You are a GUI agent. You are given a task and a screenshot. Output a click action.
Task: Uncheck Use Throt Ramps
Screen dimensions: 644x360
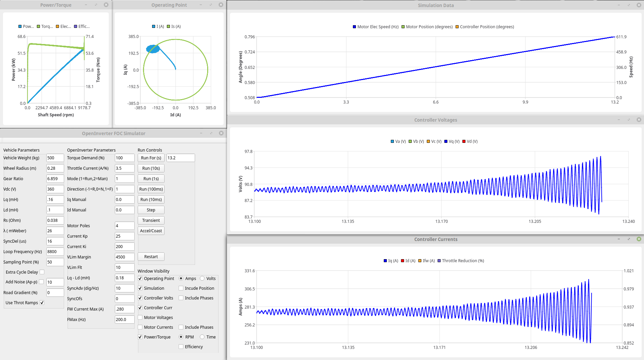42,303
